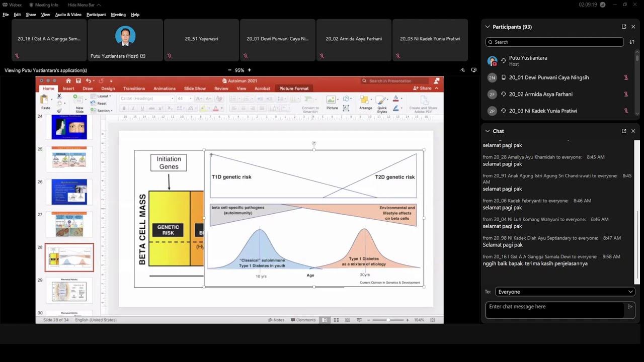Open the Webex Audio & Video menu

coord(68,15)
